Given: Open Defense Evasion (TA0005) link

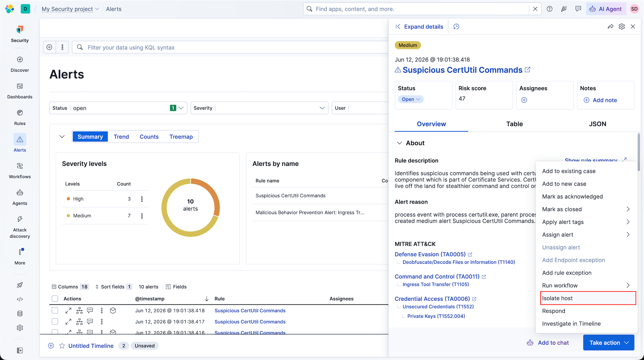Looking at the screenshot, I should click(430, 254).
